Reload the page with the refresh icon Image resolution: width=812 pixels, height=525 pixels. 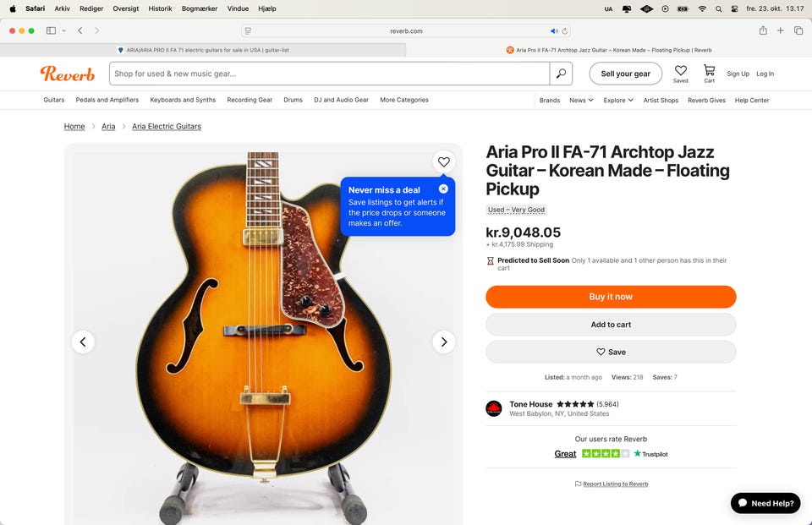coord(565,31)
